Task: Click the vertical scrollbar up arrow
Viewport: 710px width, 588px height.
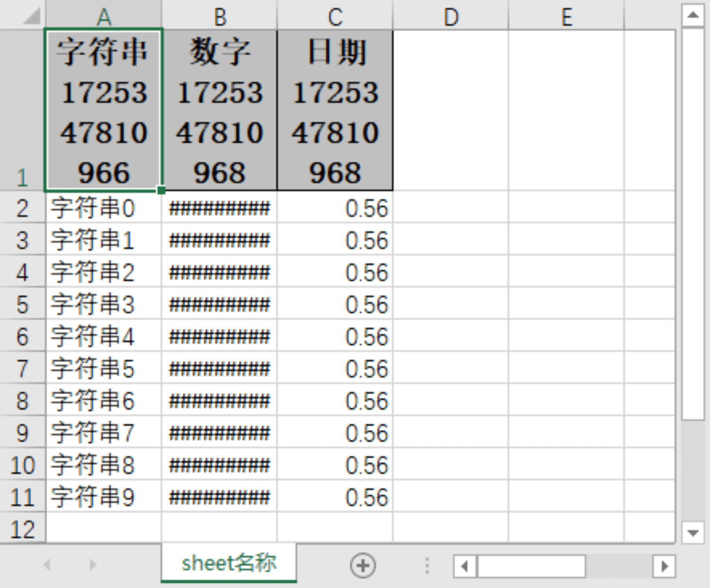Action: [692, 13]
